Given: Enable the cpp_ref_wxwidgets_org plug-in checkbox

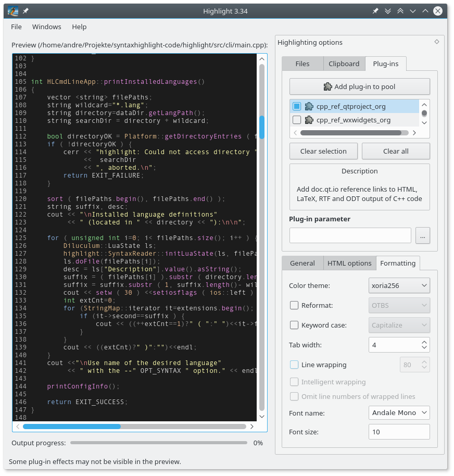Looking at the screenshot, I should 297,120.
